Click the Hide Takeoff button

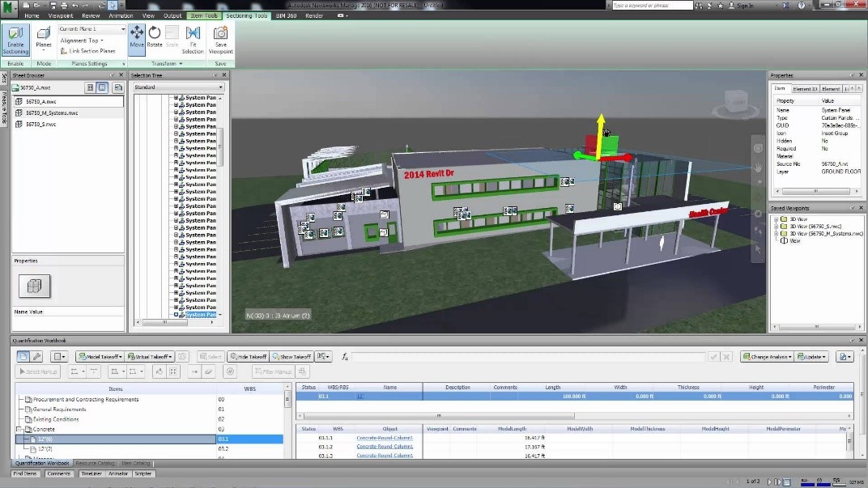(248, 357)
